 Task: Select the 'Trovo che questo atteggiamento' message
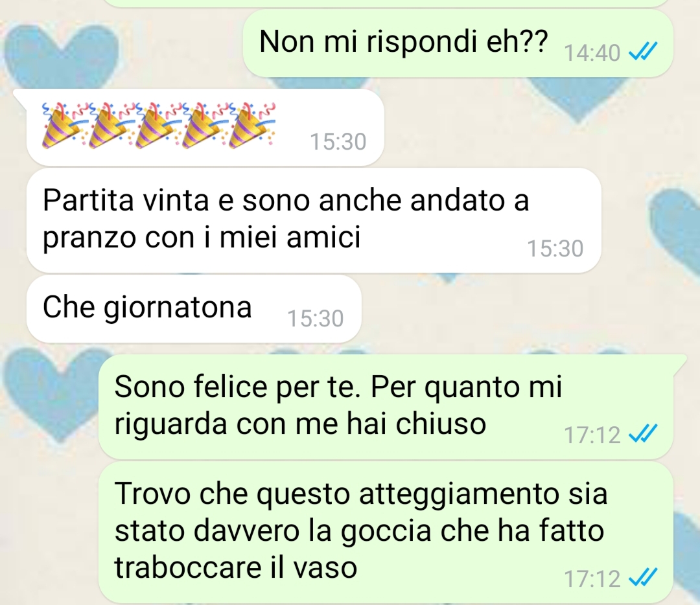pos(386,532)
